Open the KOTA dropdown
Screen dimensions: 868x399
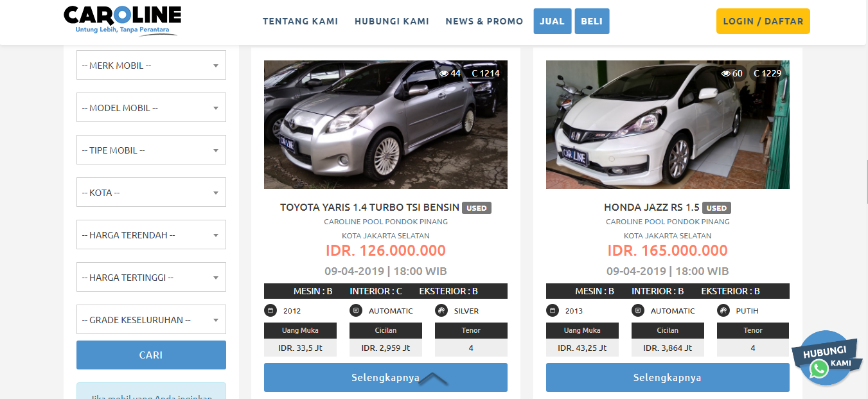tap(151, 192)
